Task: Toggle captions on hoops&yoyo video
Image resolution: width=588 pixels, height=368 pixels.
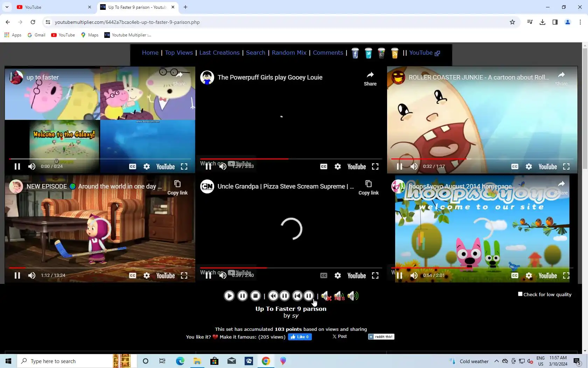Action: (515, 275)
